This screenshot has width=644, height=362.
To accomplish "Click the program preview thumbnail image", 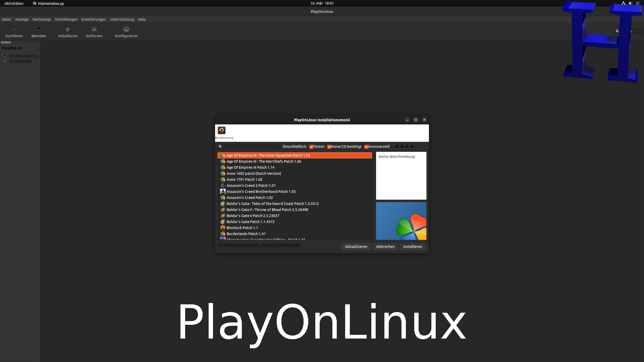I will pyautogui.click(x=401, y=221).
